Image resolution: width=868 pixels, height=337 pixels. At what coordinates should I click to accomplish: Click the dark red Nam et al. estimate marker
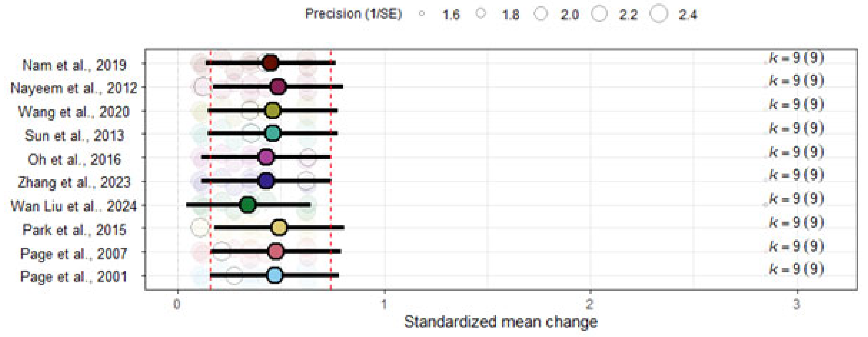tap(270, 63)
